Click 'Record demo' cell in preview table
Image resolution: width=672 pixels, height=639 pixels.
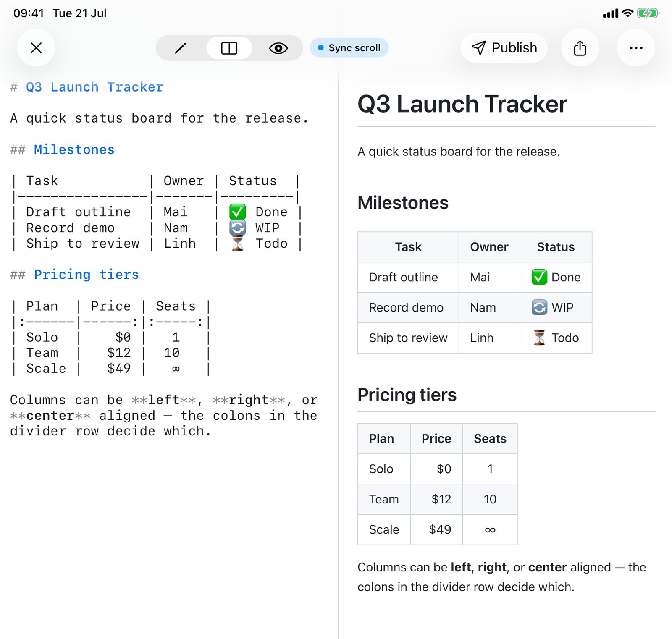(408, 307)
